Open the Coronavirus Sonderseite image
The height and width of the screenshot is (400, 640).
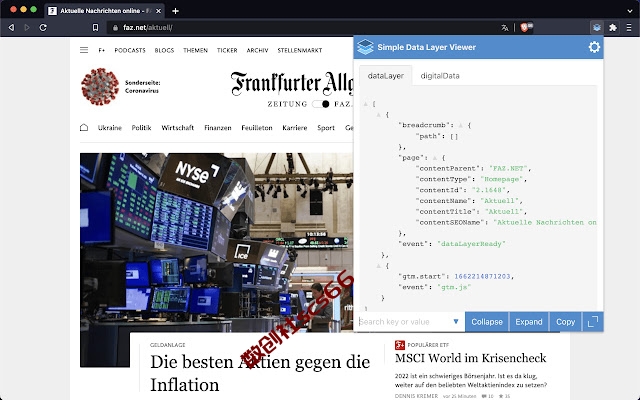tap(100, 87)
